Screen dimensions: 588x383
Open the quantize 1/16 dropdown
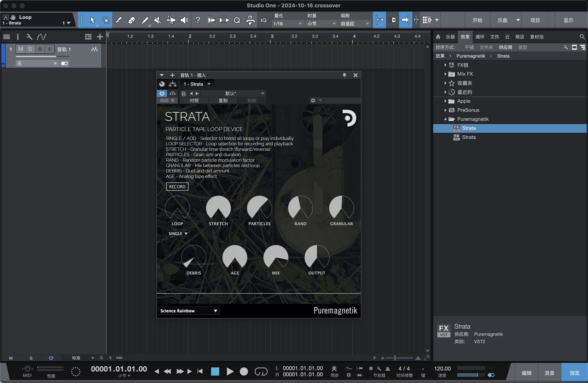pyautogui.click(x=287, y=24)
